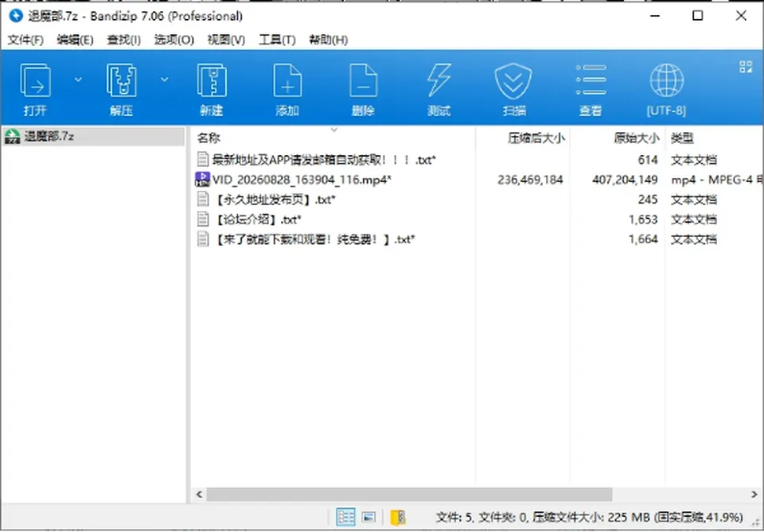Switch to details list view in status bar
The width and height of the screenshot is (764, 532).
(x=345, y=517)
